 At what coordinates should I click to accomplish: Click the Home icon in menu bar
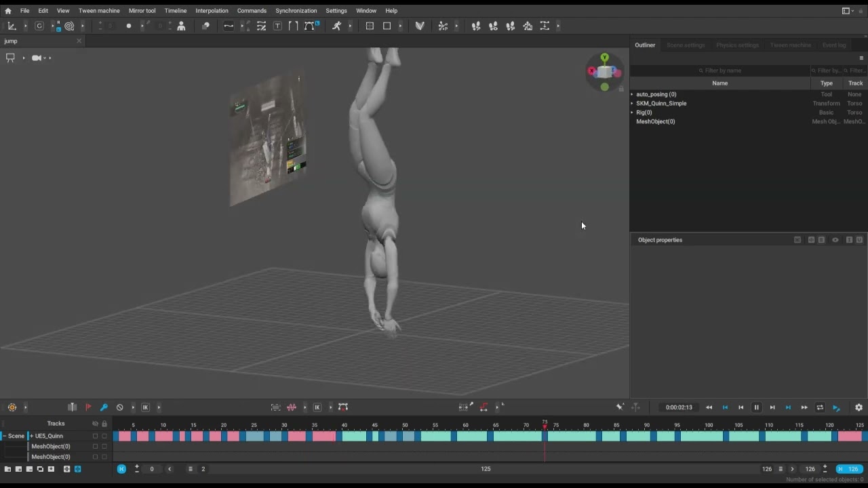point(8,11)
